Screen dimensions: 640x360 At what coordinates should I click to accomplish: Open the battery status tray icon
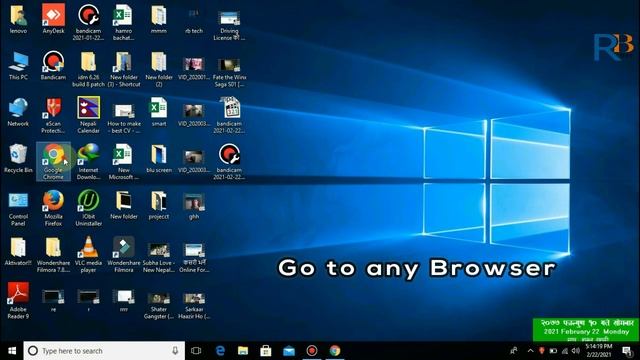(553, 351)
